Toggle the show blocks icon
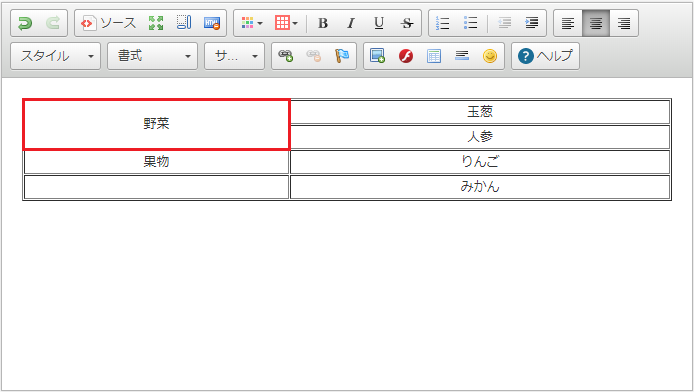This screenshot has height=392, width=694. click(x=184, y=23)
